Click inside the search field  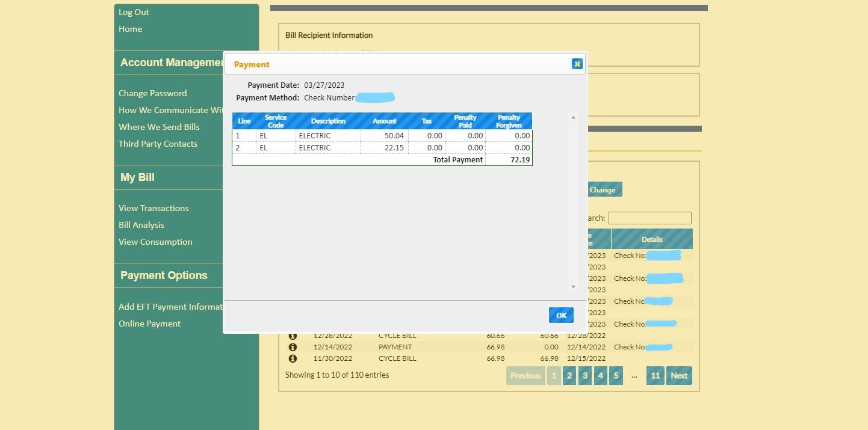click(650, 217)
